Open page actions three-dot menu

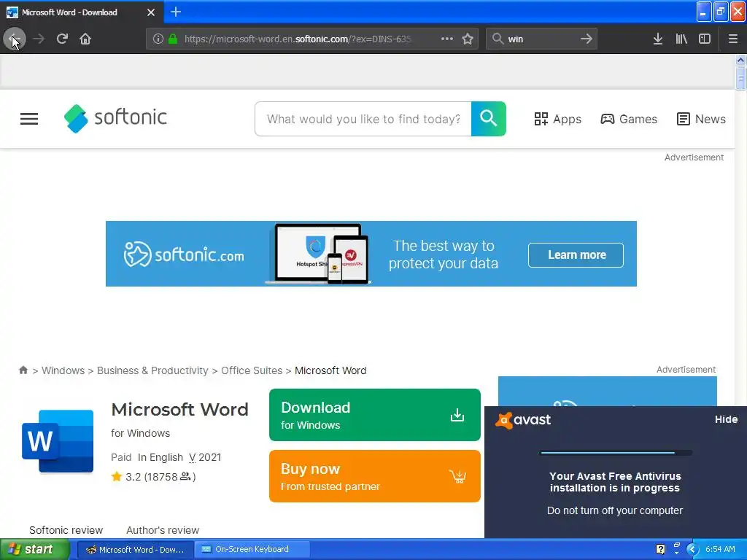click(447, 39)
